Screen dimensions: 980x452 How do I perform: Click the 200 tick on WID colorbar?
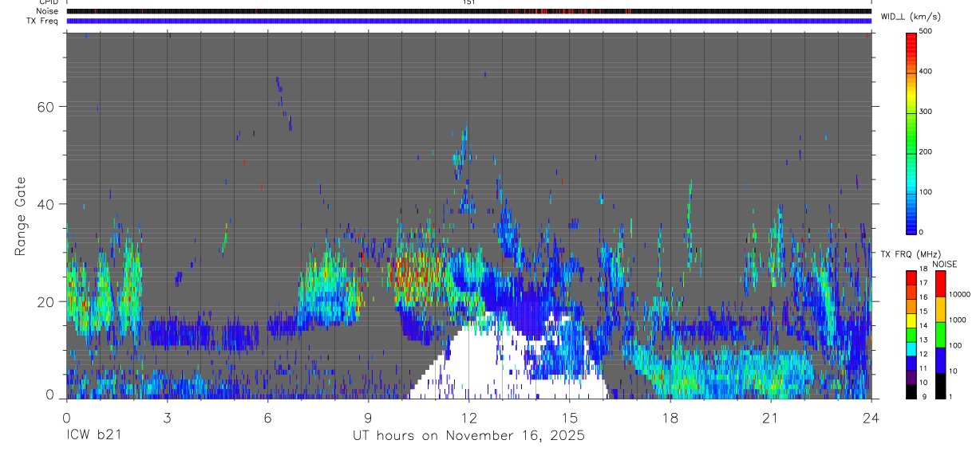(926, 151)
